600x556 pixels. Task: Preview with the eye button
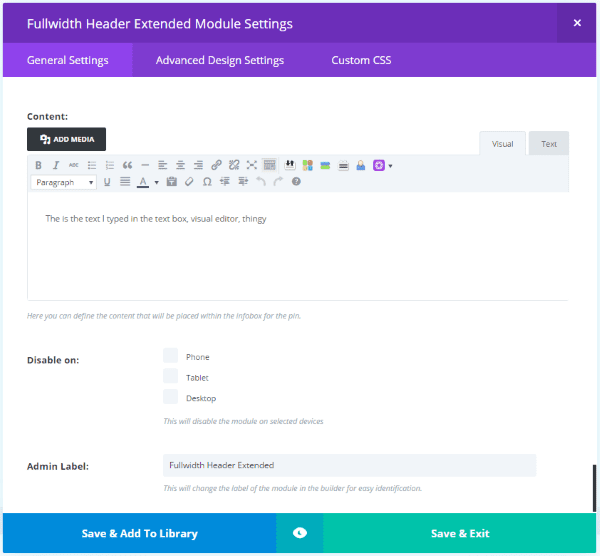pos(300,533)
